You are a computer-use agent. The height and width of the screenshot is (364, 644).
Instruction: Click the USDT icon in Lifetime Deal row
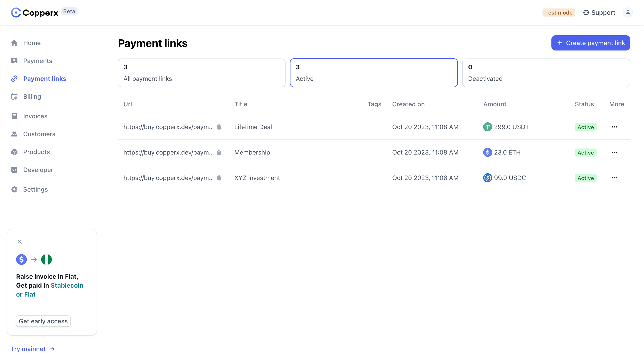[x=487, y=127]
